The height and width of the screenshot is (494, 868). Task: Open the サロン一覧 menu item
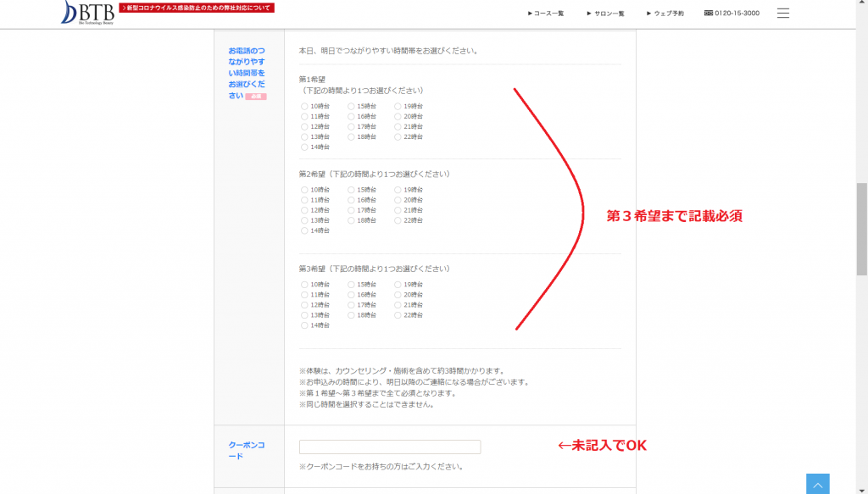(605, 14)
